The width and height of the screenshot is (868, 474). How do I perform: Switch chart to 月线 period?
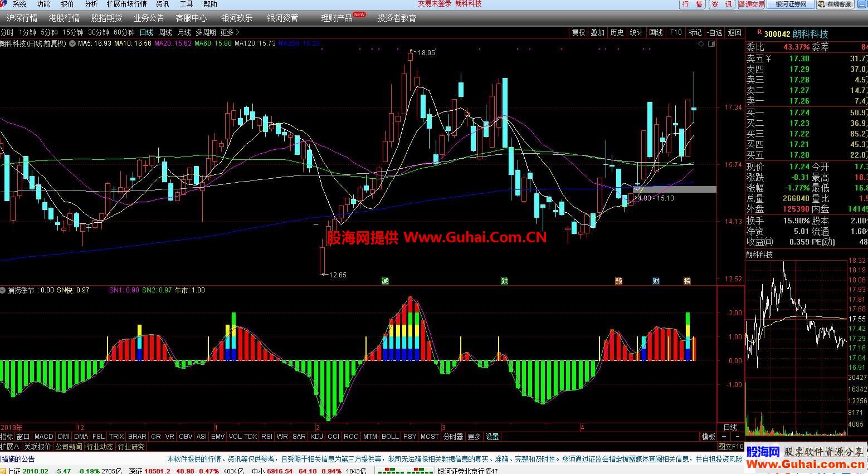(184, 32)
